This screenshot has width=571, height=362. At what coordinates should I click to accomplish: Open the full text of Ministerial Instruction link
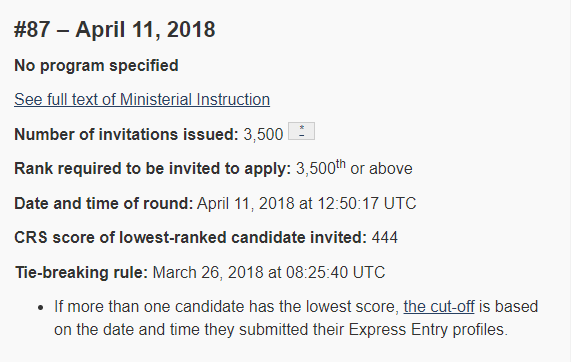click(142, 99)
